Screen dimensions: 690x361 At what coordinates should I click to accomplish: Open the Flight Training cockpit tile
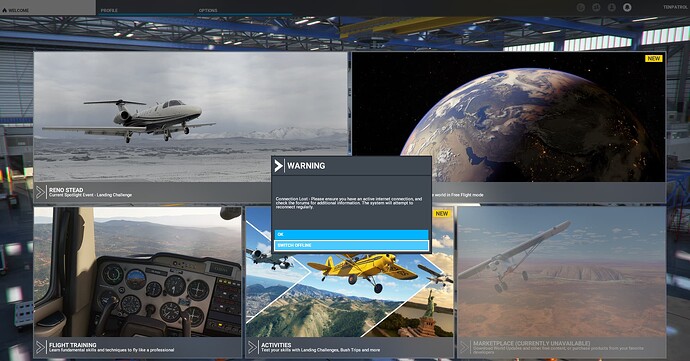pyautogui.click(x=138, y=282)
